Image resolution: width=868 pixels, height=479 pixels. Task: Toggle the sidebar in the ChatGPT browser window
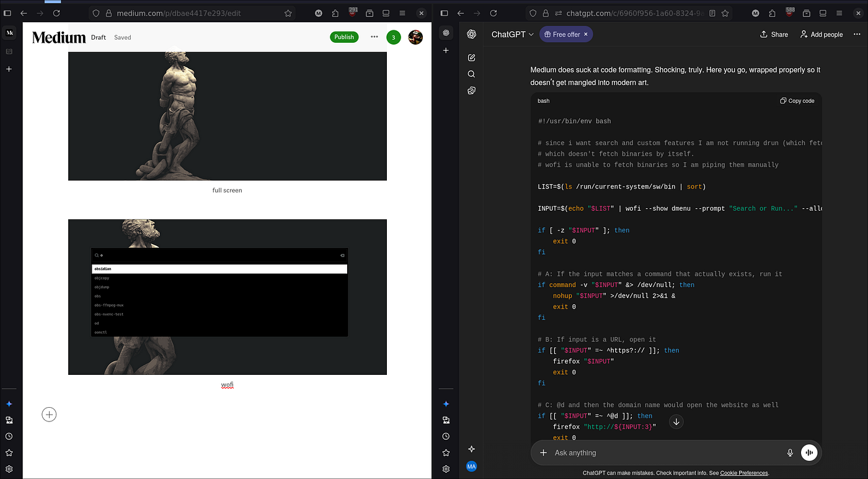[444, 13]
